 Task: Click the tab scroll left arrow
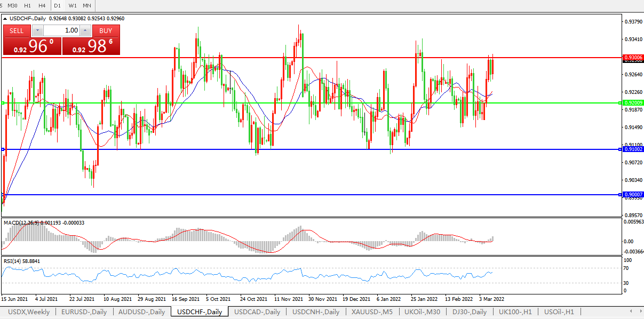[x=632, y=311]
